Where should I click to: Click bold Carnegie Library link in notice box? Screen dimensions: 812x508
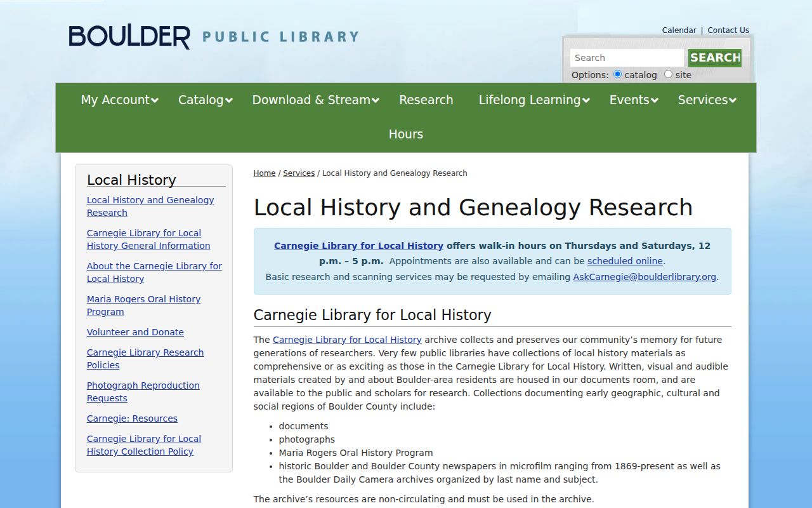click(358, 246)
